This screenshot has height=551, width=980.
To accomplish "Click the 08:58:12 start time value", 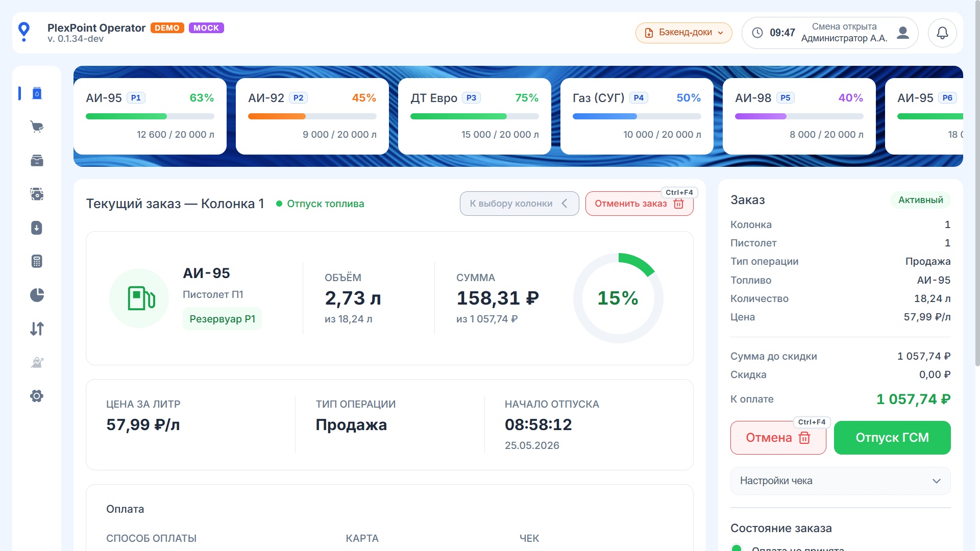I will click(538, 424).
